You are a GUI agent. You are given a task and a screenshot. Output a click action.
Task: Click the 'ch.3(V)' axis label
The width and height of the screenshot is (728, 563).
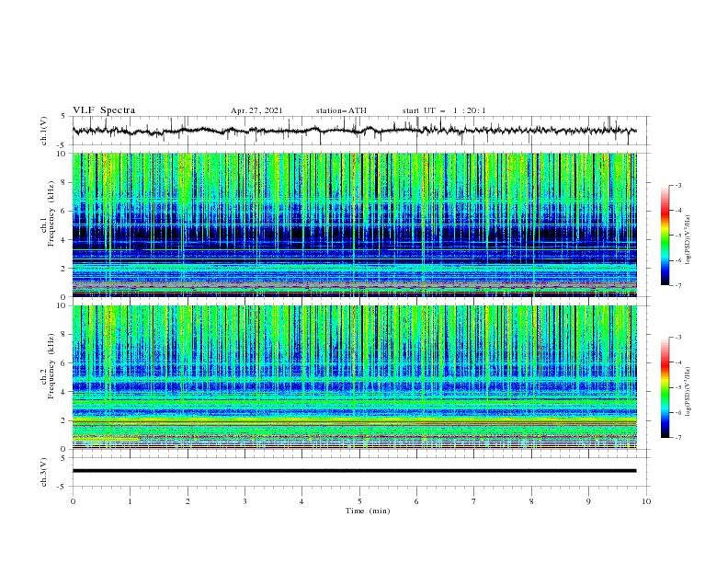click(x=44, y=472)
